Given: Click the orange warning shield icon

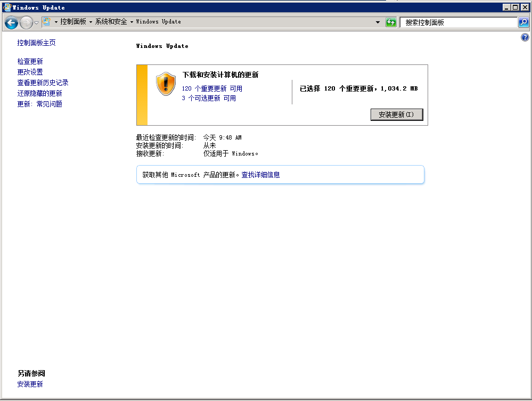Looking at the screenshot, I should click(x=166, y=84).
